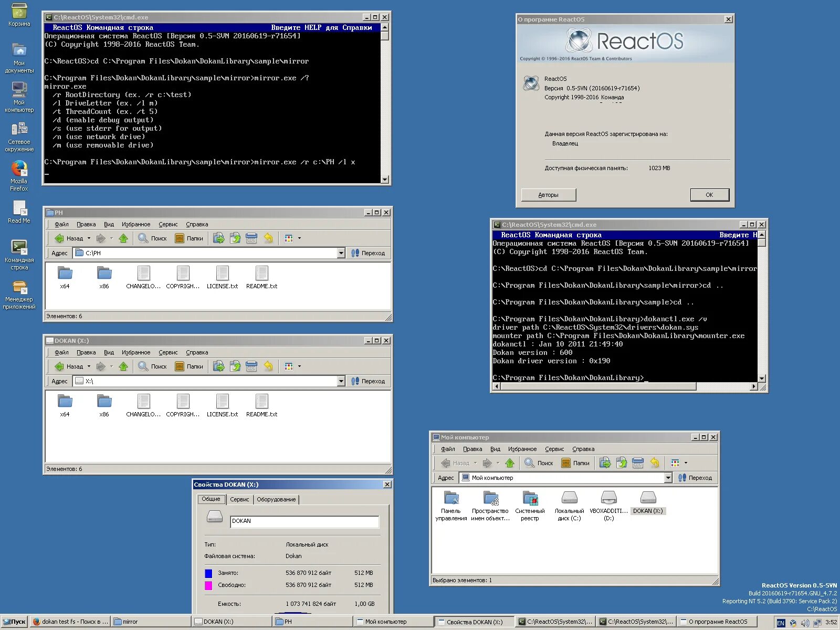Open Избранное menu in PH window
Screen dimensions: 840x630
pos(136,224)
